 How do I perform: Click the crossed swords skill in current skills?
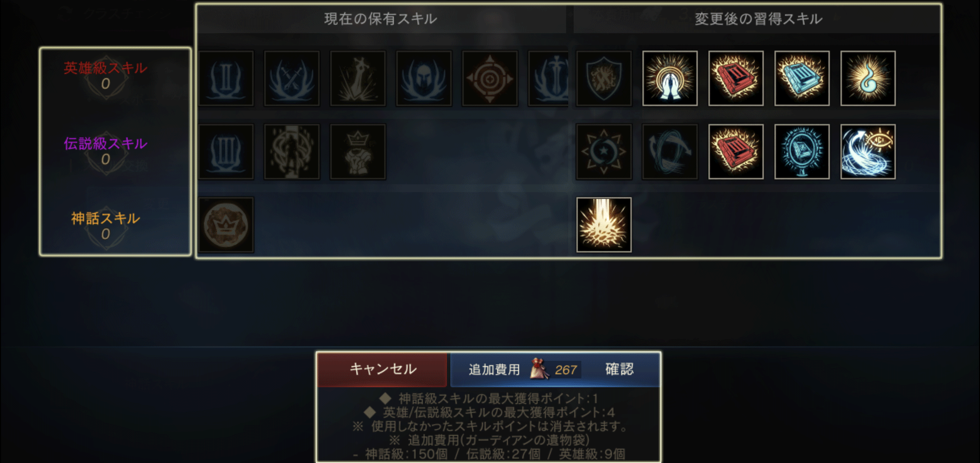click(x=291, y=78)
